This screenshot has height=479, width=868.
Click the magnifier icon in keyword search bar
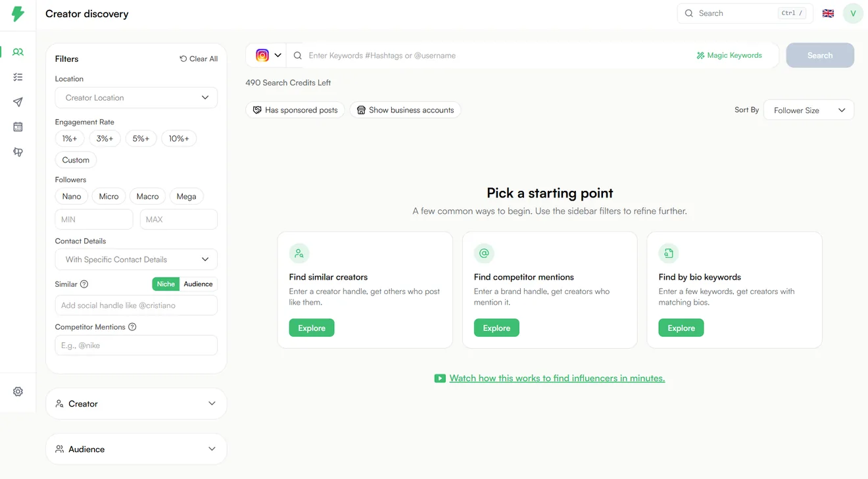[298, 55]
